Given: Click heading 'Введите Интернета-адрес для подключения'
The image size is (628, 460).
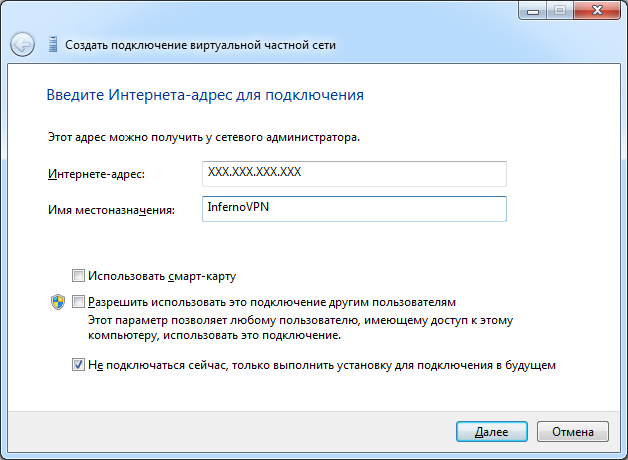Looking at the screenshot, I should pos(205,95).
